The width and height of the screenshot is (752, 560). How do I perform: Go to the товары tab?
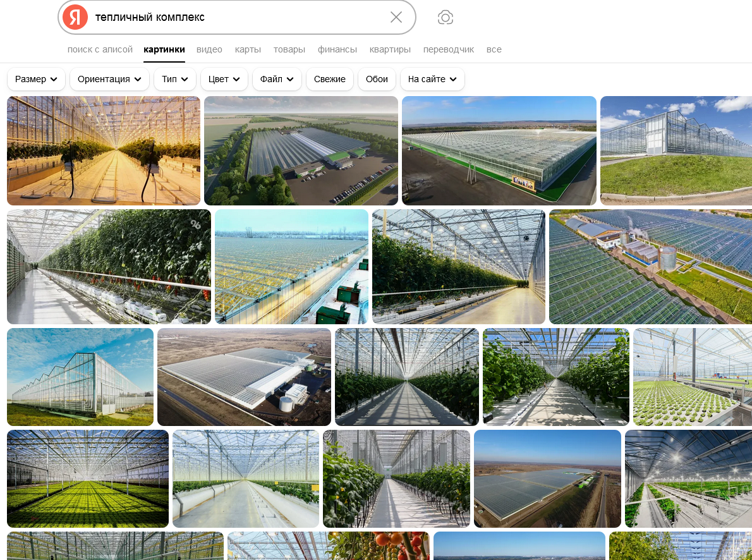click(x=289, y=49)
